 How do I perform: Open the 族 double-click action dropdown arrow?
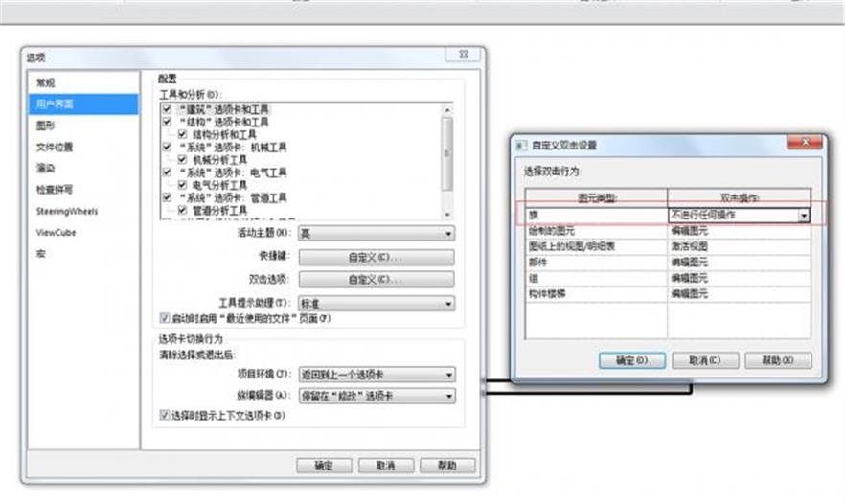[803, 216]
